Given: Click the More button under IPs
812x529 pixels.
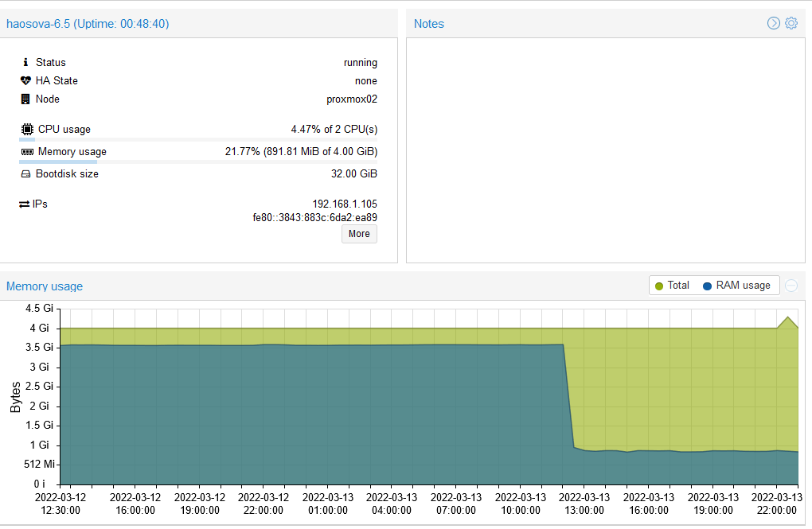Looking at the screenshot, I should coord(359,233).
